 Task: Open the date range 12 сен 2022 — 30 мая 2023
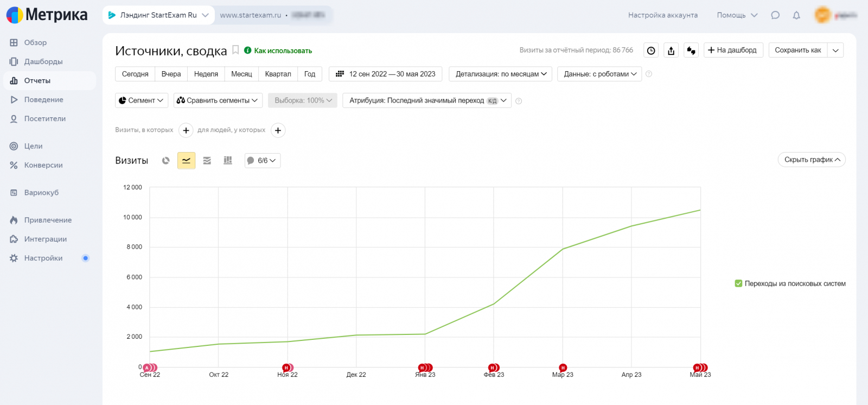click(386, 74)
